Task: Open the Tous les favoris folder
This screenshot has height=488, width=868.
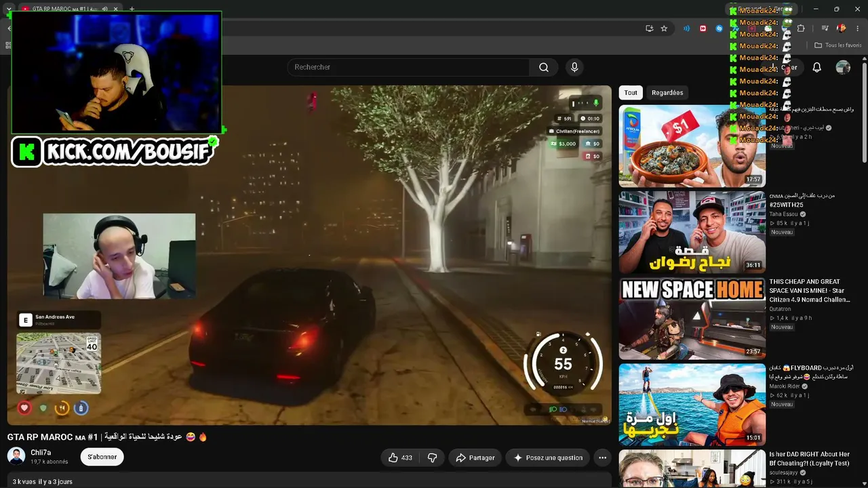Action: 837,45
